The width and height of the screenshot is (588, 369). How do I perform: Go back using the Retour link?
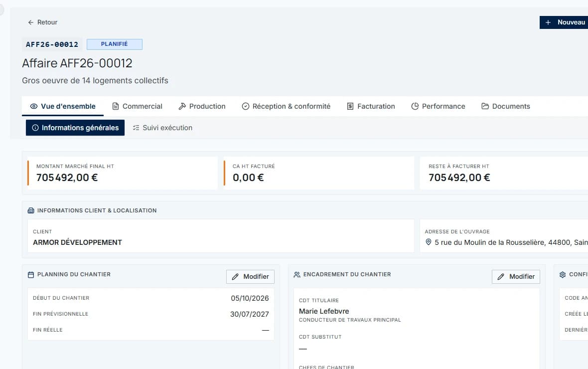pos(43,22)
